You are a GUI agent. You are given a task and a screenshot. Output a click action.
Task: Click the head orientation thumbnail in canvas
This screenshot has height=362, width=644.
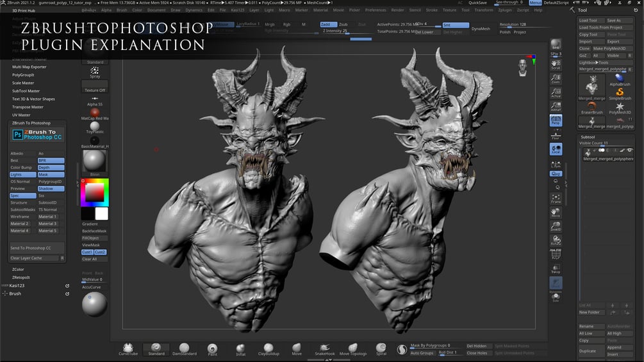522,68
